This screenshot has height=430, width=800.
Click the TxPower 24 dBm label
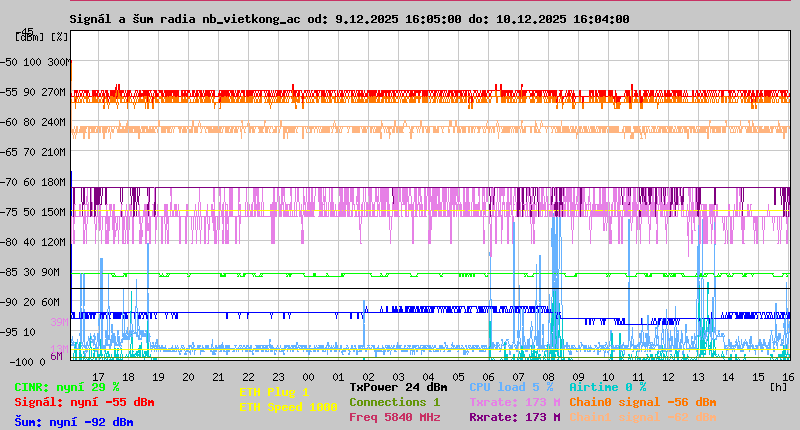pyautogui.click(x=398, y=387)
